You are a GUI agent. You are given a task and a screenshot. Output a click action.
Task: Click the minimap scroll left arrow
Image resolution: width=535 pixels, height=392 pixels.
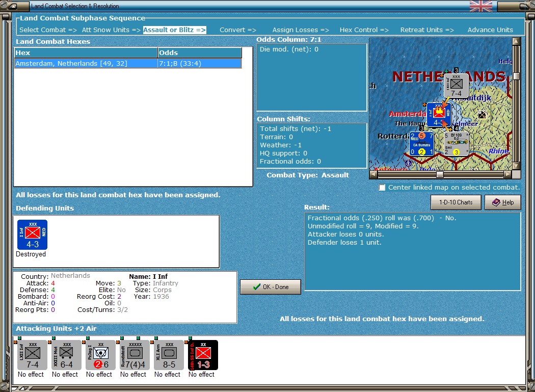coord(373,174)
